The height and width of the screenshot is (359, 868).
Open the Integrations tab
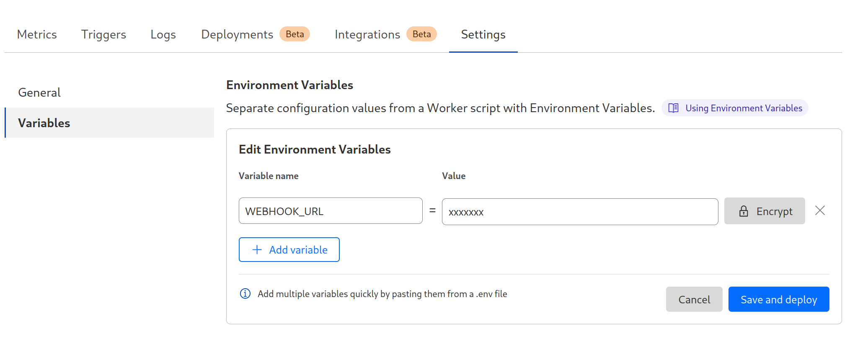coord(367,34)
